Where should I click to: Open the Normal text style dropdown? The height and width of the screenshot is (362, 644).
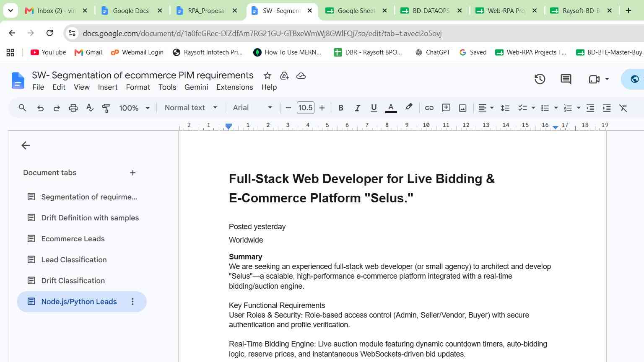(191, 108)
